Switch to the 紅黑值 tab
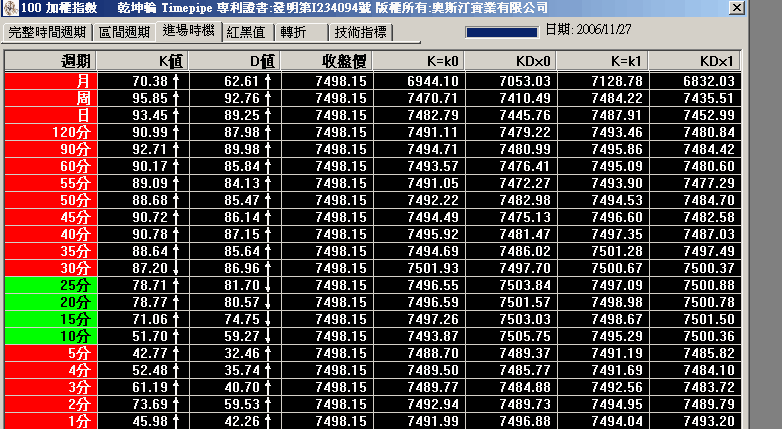This screenshot has height=429, width=782. (246, 32)
